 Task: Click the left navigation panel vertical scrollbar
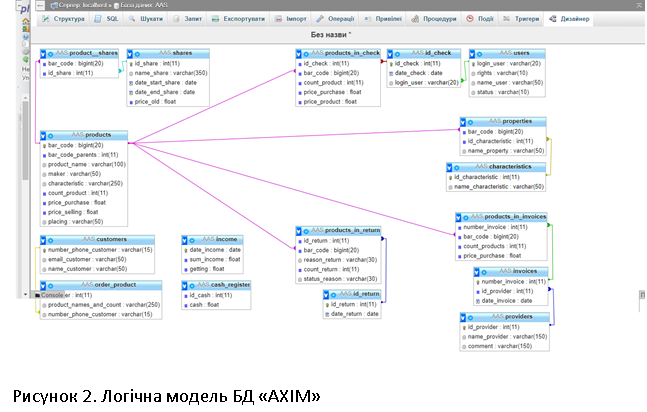26,150
